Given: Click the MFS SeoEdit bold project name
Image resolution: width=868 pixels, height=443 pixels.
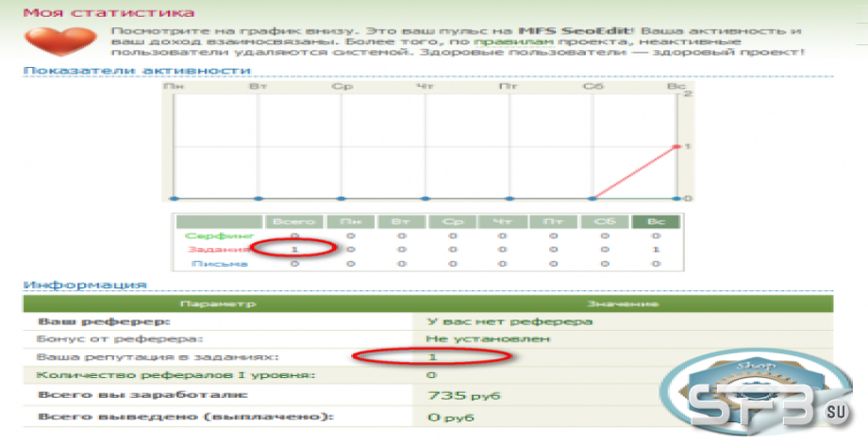Looking at the screenshot, I should (576, 31).
